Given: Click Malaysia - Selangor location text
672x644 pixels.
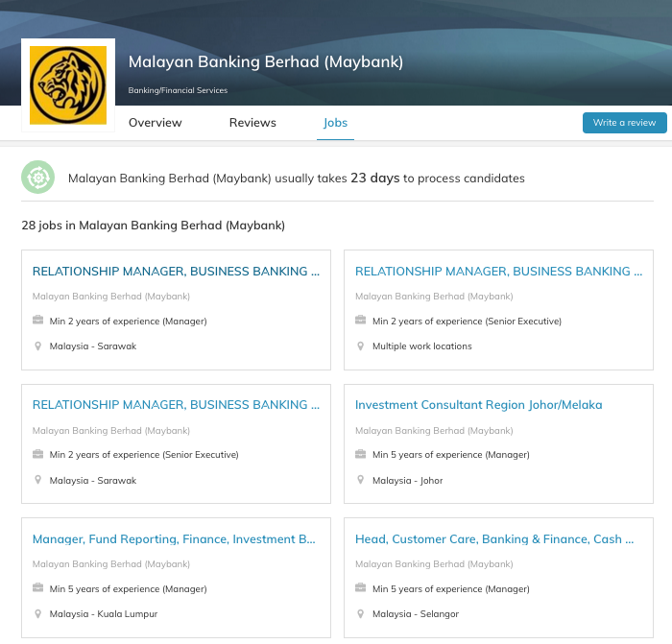Looking at the screenshot, I should (x=416, y=614).
